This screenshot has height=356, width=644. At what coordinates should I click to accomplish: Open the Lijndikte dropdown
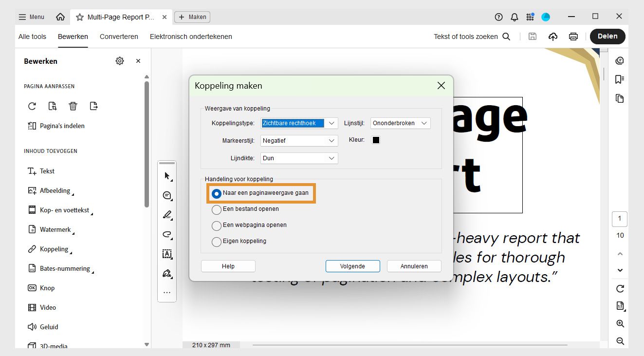[299, 158]
